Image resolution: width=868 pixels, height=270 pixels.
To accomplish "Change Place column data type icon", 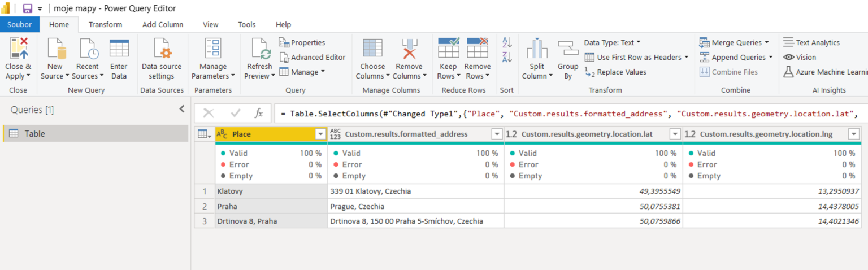I will (222, 134).
